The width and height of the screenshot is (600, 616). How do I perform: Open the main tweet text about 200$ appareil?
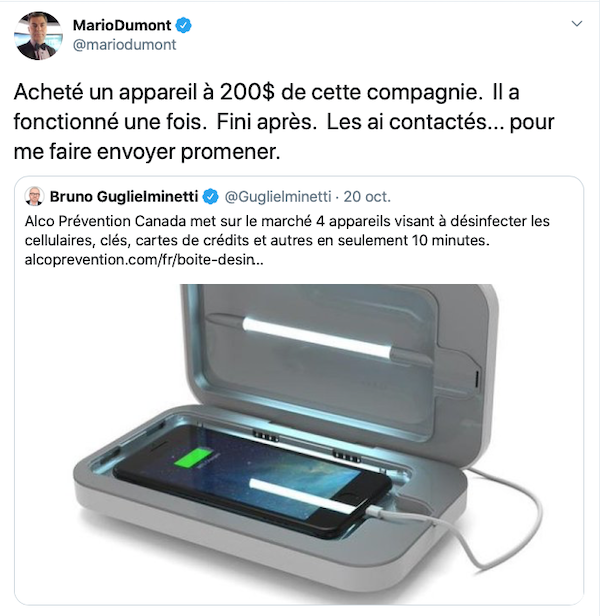click(x=284, y=122)
